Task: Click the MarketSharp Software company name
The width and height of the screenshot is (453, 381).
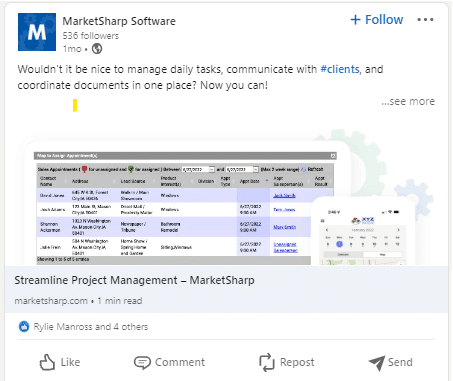Action: (119, 21)
